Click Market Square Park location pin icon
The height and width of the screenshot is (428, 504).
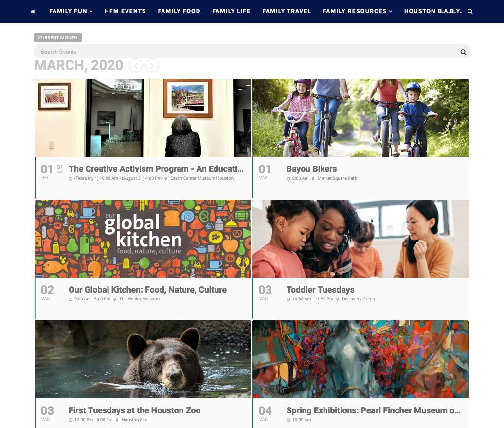pos(313,179)
